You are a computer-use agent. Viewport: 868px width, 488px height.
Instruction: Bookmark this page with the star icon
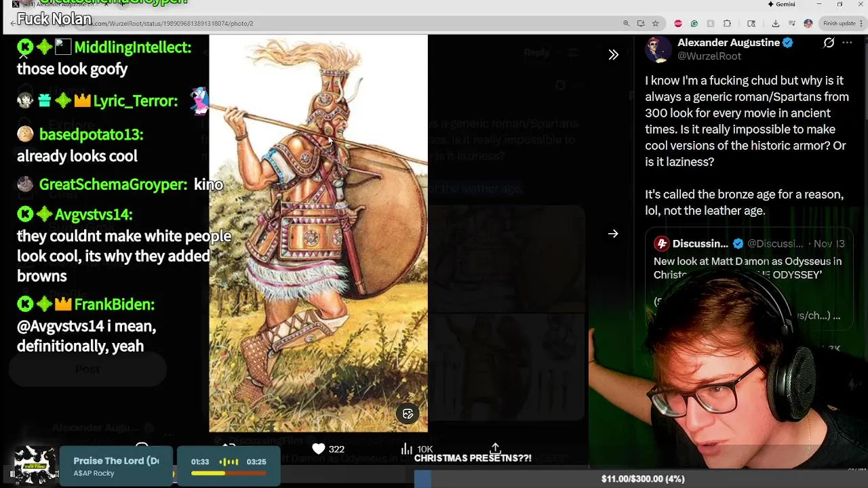pos(655,23)
